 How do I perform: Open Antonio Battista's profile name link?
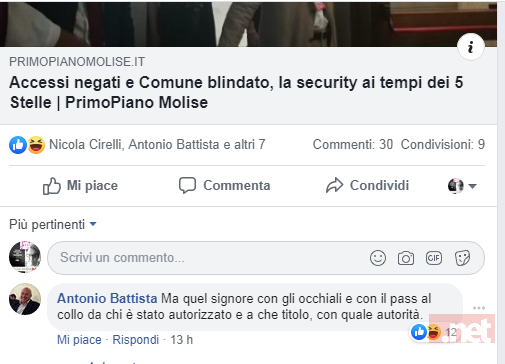(x=107, y=298)
